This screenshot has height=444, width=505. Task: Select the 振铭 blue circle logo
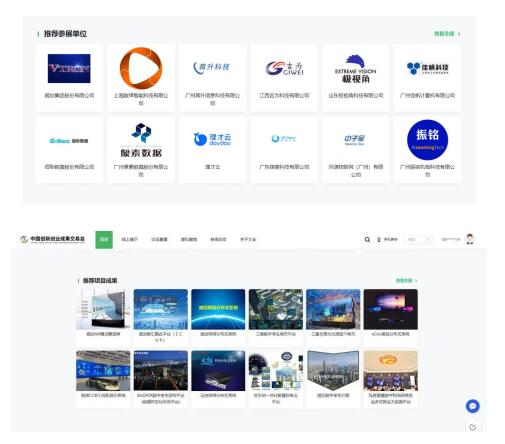[427, 140]
